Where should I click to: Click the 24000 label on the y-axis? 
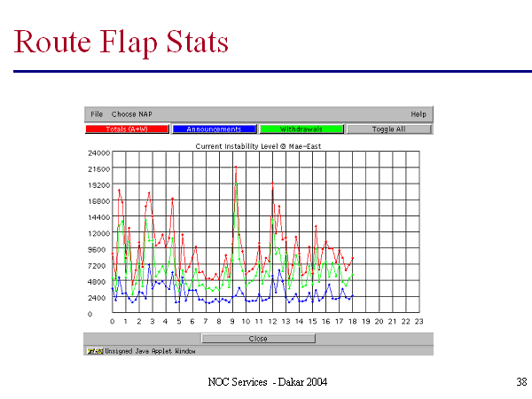pos(98,153)
